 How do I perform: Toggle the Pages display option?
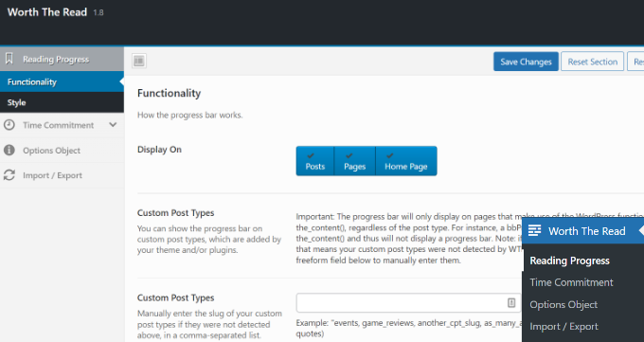[x=355, y=161]
